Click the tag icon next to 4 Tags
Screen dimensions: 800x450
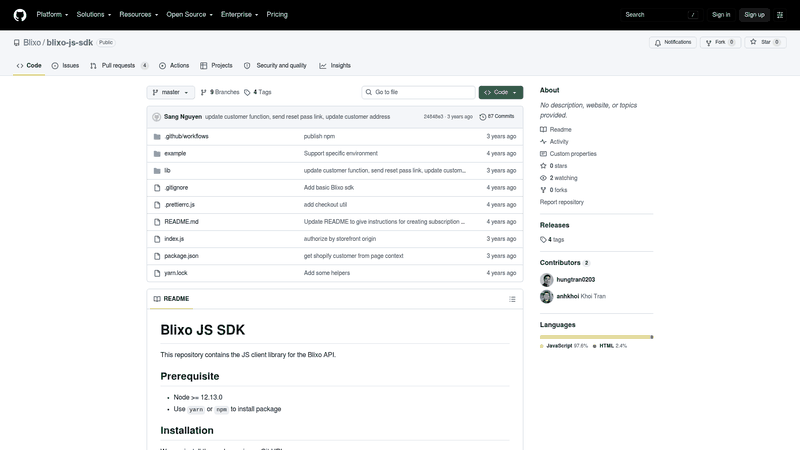[x=247, y=92]
